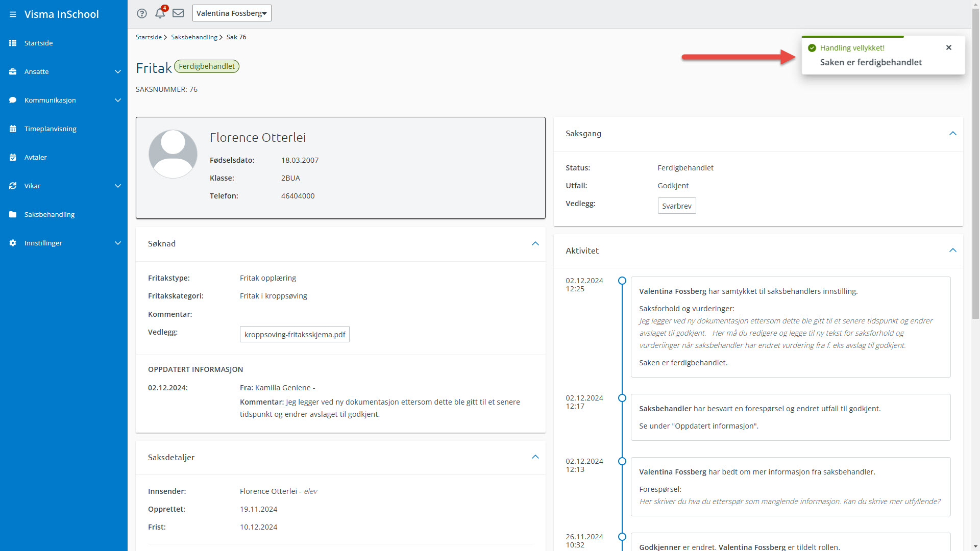This screenshot has height=551, width=980.
Task: Open the Svarbrev attachment
Action: click(676, 206)
